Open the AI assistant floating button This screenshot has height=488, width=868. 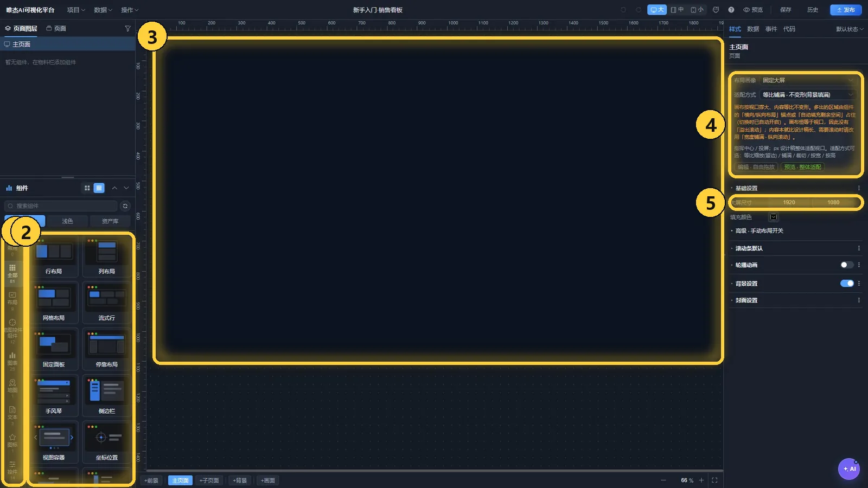click(x=849, y=469)
